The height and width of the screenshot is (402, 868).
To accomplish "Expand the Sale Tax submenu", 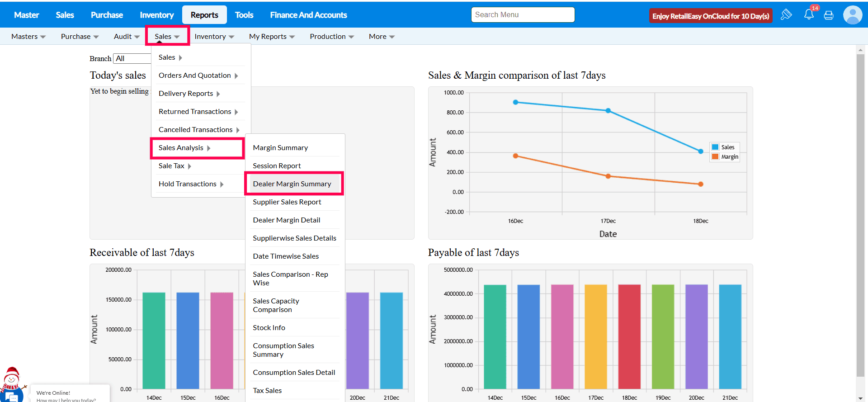I will click(175, 166).
